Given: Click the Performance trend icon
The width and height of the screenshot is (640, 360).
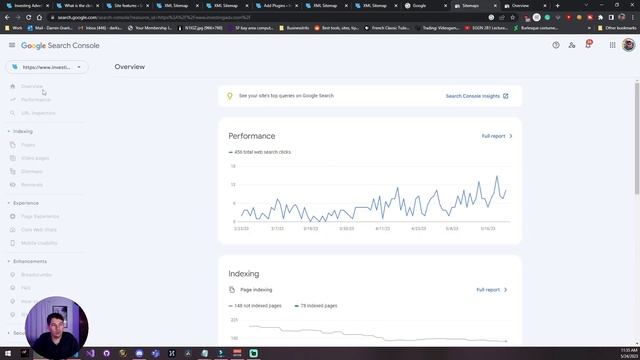Looking at the screenshot, I should [13, 100].
